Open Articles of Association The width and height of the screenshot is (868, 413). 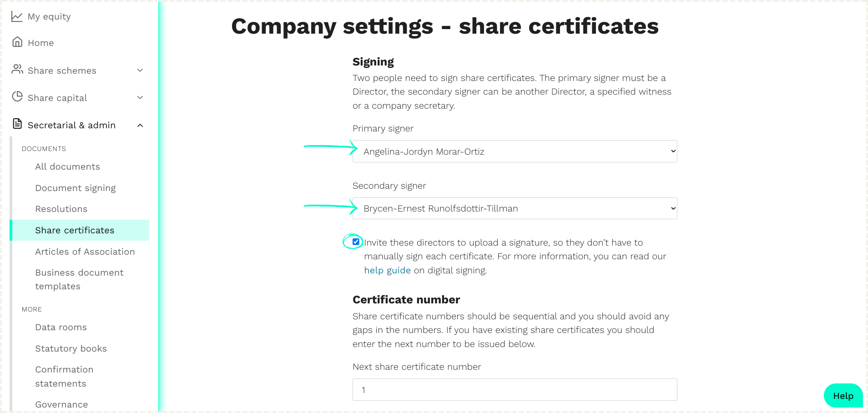click(x=85, y=252)
